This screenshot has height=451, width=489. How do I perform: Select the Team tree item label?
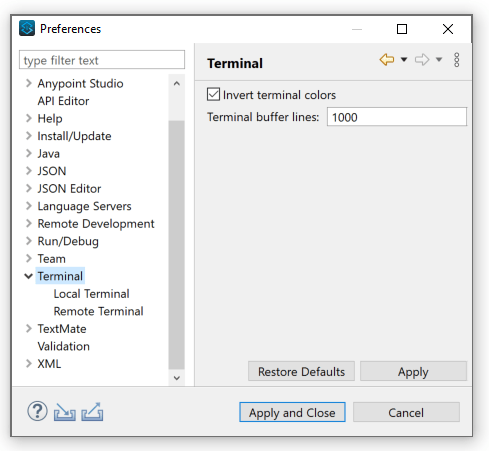pos(52,258)
